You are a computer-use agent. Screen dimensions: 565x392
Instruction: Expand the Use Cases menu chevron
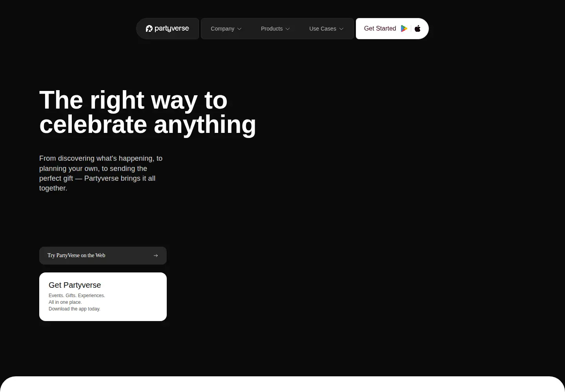(x=341, y=29)
